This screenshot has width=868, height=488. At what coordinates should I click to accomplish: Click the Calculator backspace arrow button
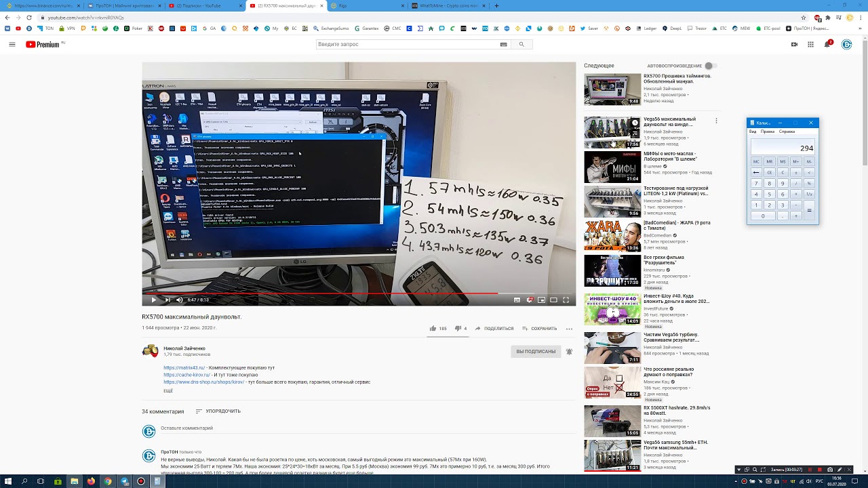(x=756, y=172)
